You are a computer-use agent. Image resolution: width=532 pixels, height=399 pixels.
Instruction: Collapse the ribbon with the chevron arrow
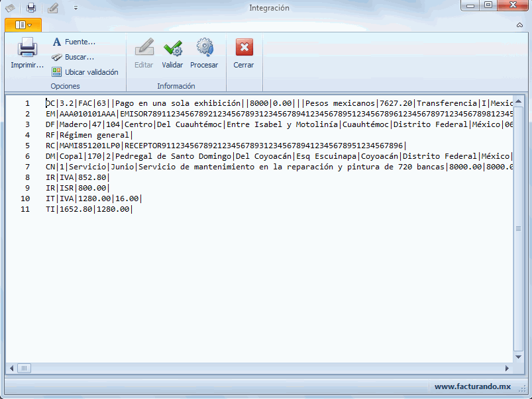coord(520,25)
